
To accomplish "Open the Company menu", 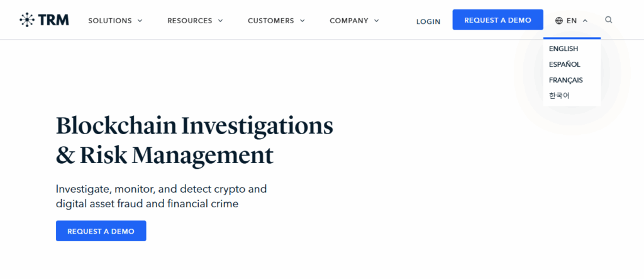I will coord(348,21).
